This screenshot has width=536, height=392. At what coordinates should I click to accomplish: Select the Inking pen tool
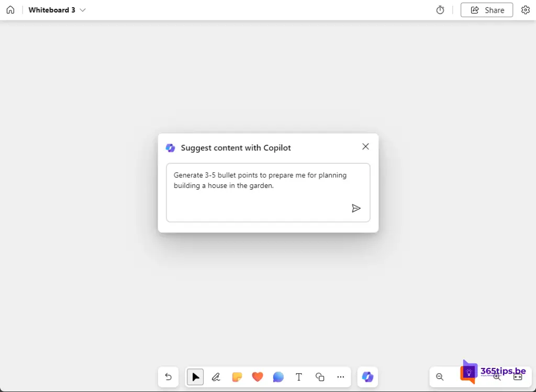click(x=216, y=377)
